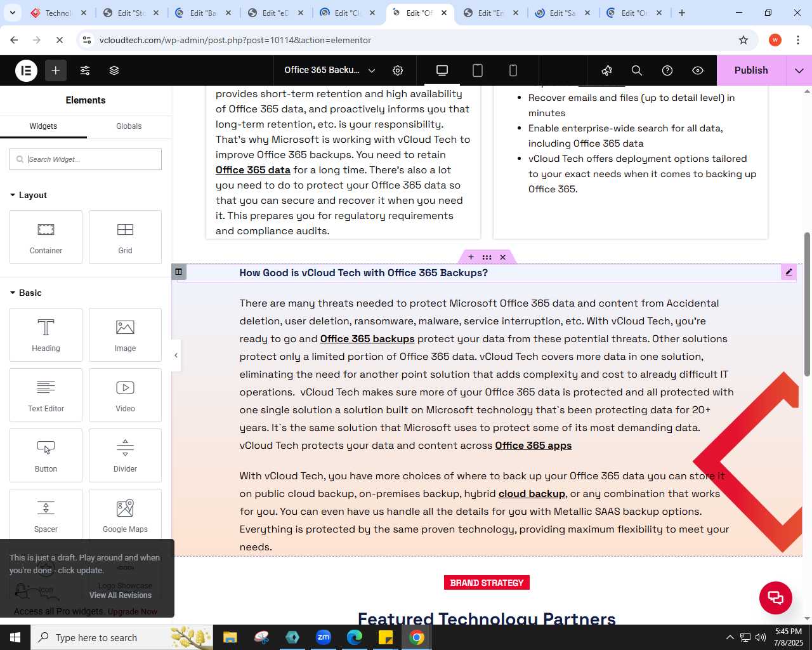The height and width of the screenshot is (650, 812).
Task: Open the Finder search icon
Action: tap(637, 70)
